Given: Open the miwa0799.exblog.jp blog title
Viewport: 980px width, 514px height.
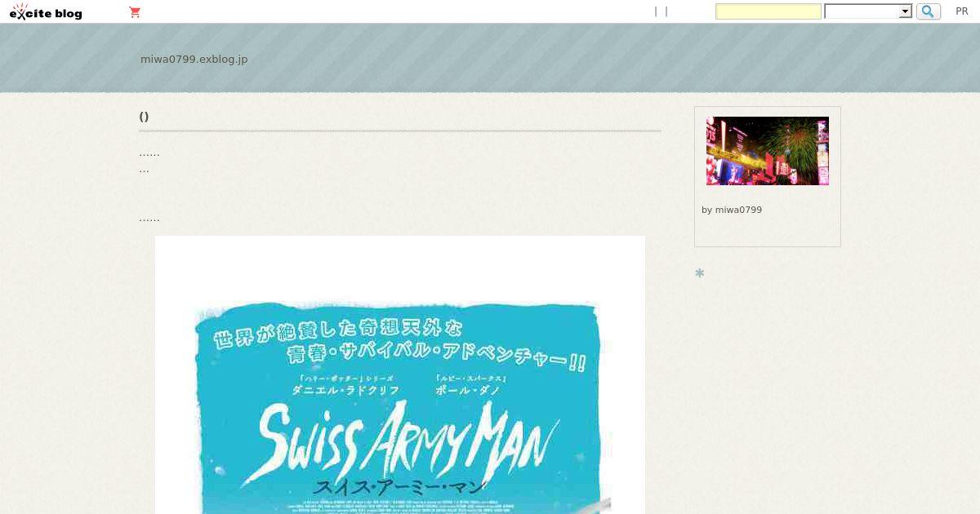Looking at the screenshot, I should point(194,60).
